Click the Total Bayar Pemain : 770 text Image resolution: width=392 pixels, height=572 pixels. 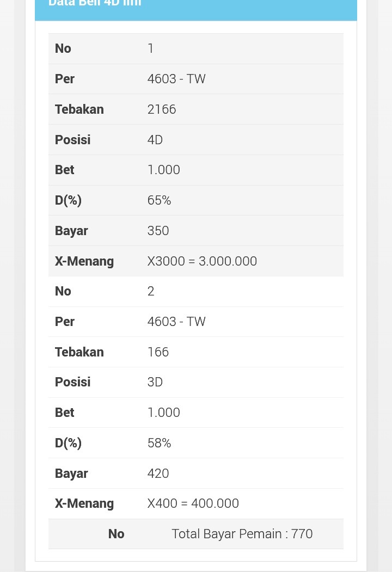point(242,534)
